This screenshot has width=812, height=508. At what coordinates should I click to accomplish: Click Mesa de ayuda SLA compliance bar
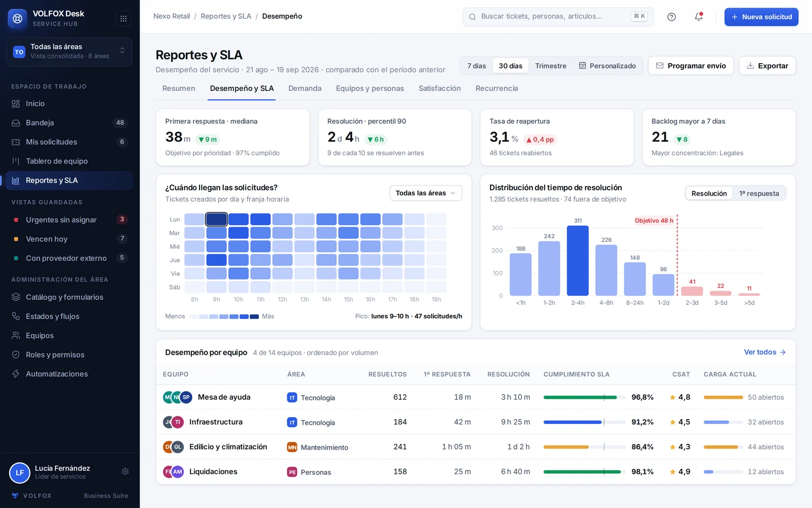[x=584, y=397]
